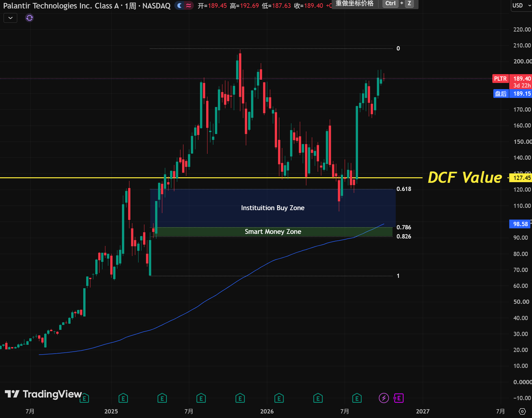Screen dimensions: 532x418
Task: Click the purple upcoming earnings E marker
Action: coord(398,398)
